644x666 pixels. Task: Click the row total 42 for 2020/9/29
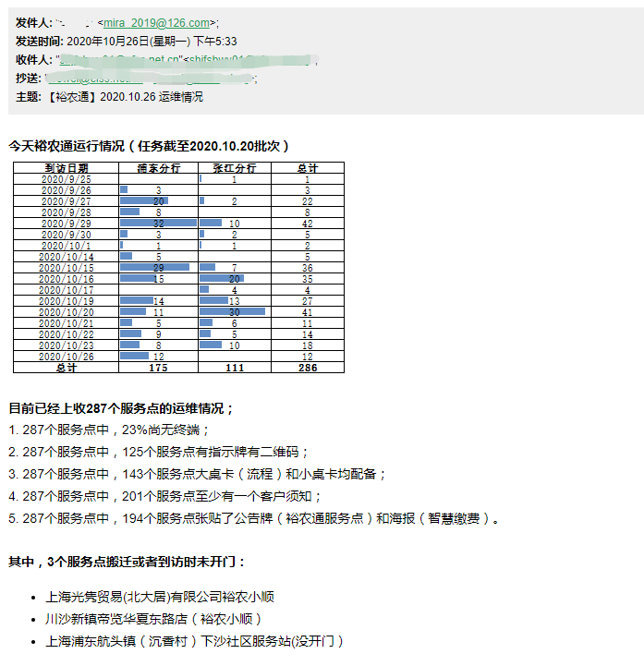pos(308,224)
